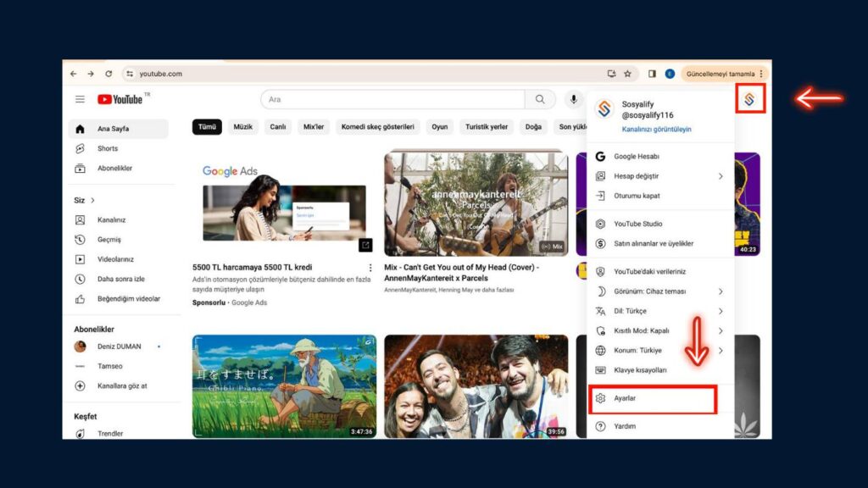Screen dimensions: 868x488
Task: Click the browser back arrow
Action: tap(74, 74)
